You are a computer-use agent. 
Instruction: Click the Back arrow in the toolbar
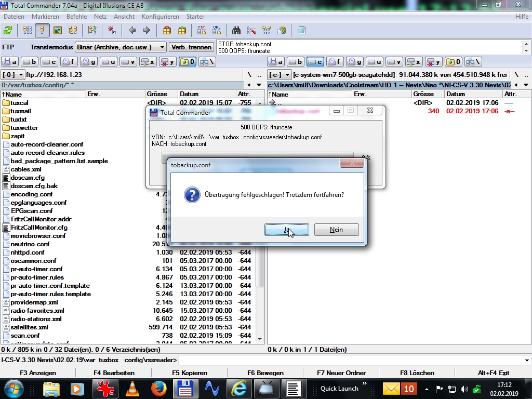click(x=132, y=30)
